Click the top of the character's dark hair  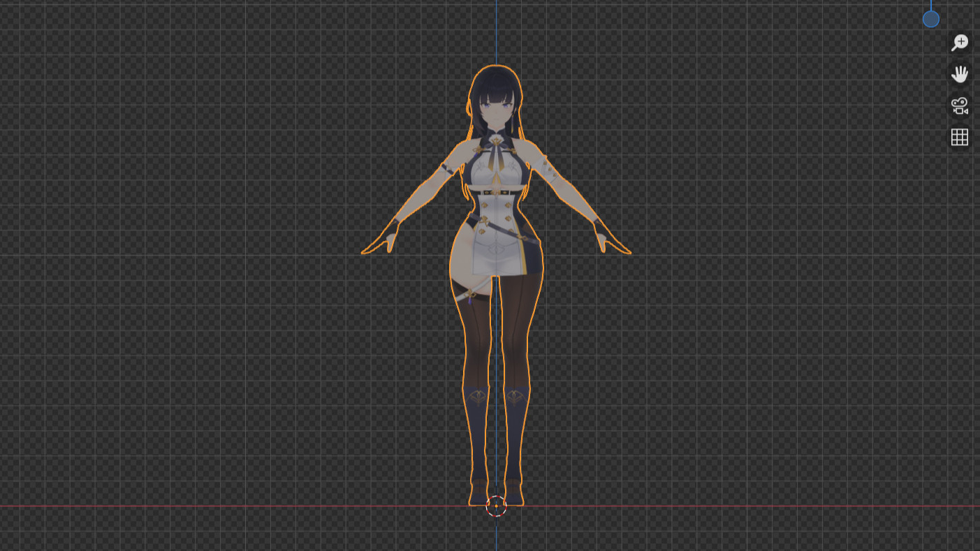pos(495,73)
